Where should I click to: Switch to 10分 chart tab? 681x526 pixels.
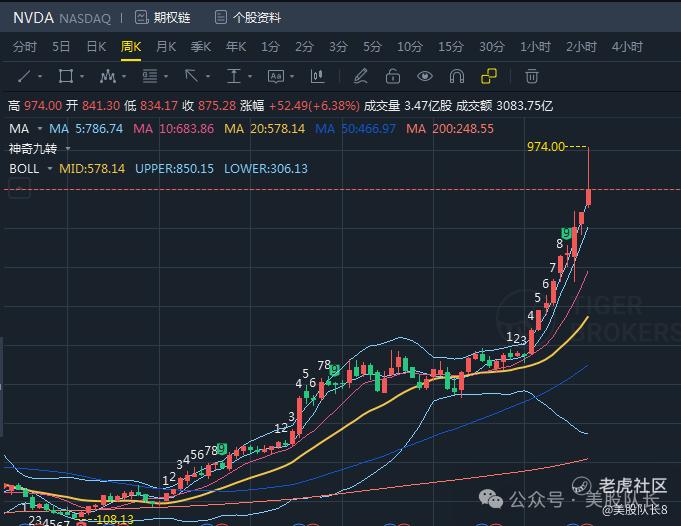point(410,46)
